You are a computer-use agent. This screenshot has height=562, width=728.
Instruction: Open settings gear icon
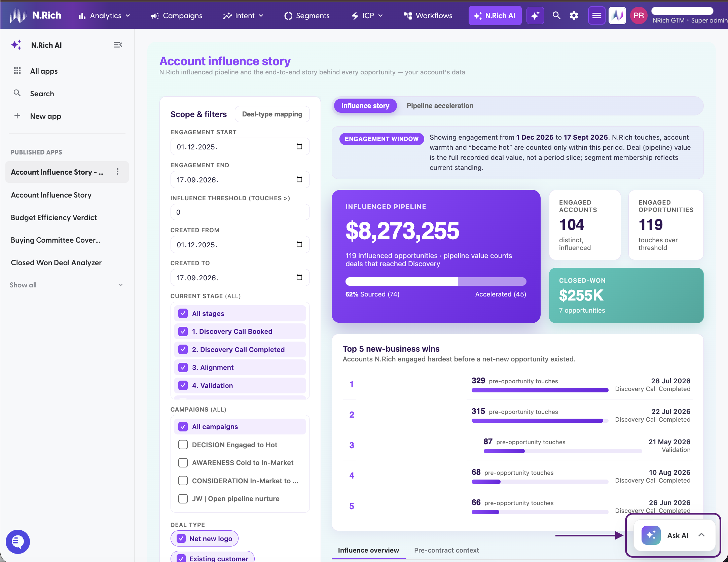[x=574, y=15]
